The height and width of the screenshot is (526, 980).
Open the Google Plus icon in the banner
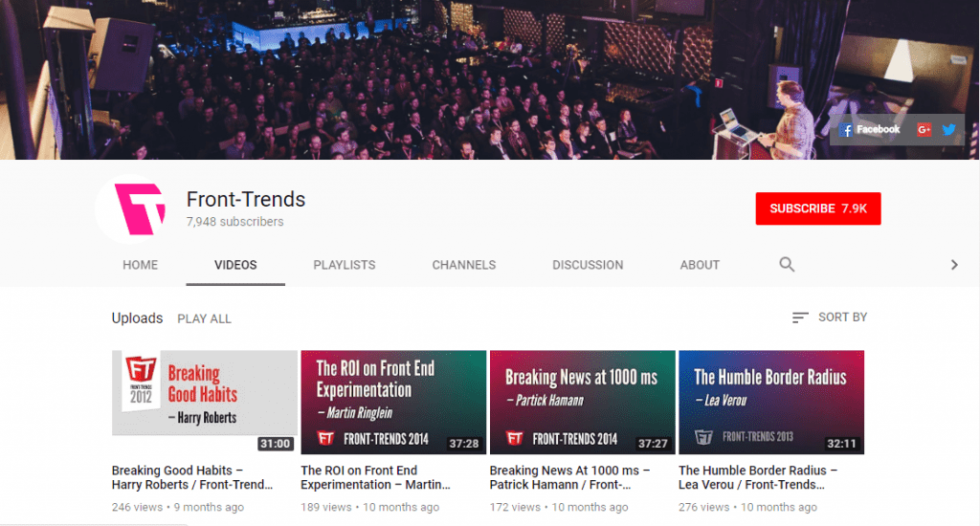(924, 130)
